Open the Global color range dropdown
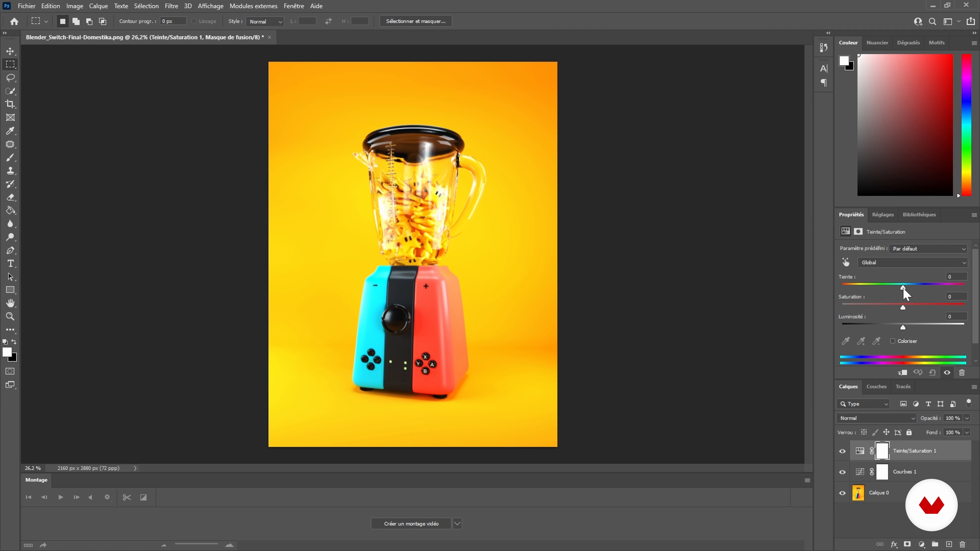Screen dimensions: 980x551 (x=912, y=262)
